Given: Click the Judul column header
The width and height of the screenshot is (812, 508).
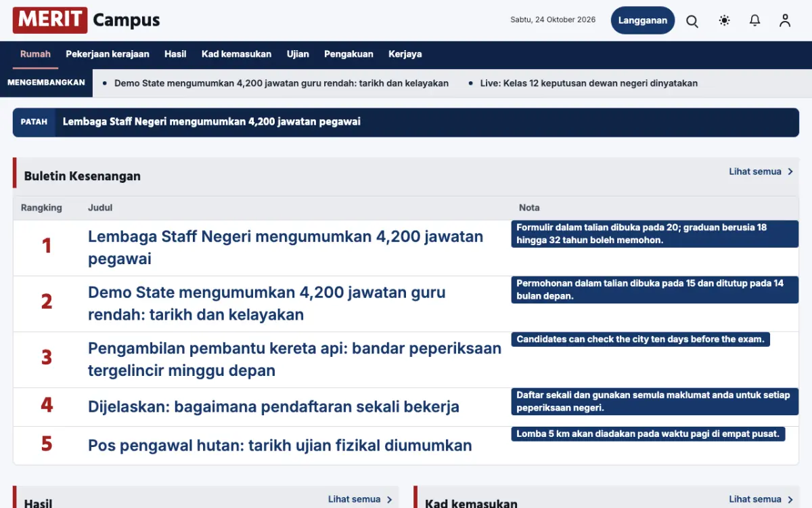Looking at the screenshot, I should click(x=100, y=208).
